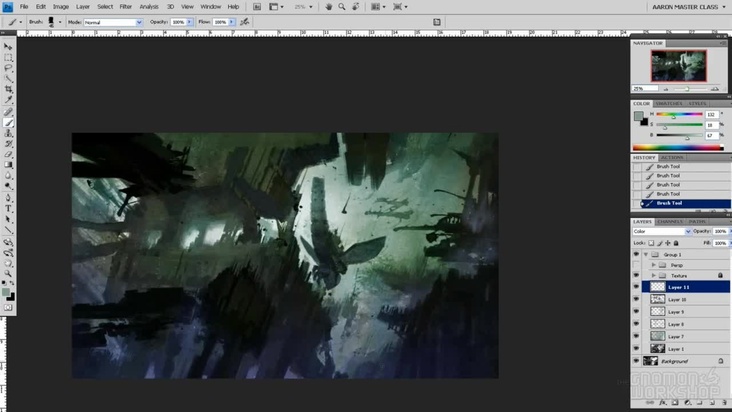732x412 pixels.
Task: Click the foreground color swatch in the toolbar
Action: (7, 291)
